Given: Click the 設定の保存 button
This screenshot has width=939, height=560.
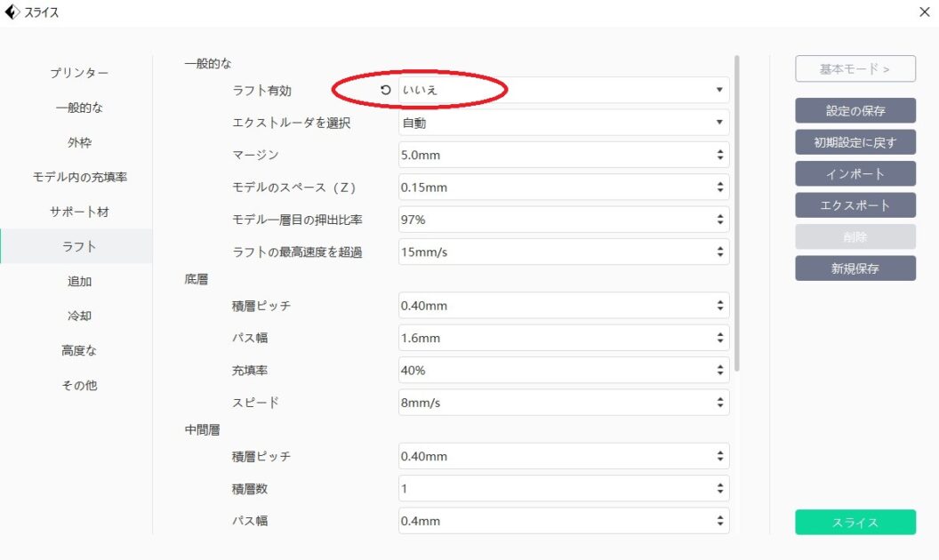Looking at the screenshot, I should 855,111.
